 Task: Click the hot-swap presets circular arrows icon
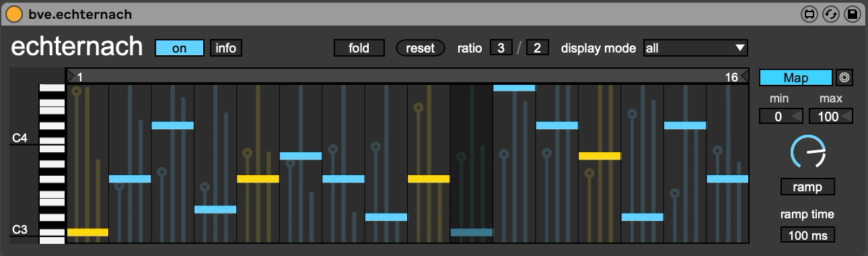point(831,13)
